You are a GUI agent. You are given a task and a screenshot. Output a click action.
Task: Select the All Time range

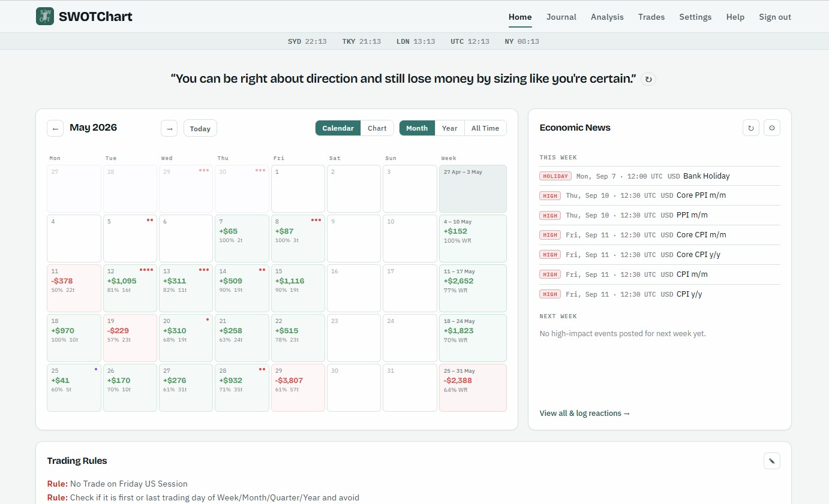(485, 128)
